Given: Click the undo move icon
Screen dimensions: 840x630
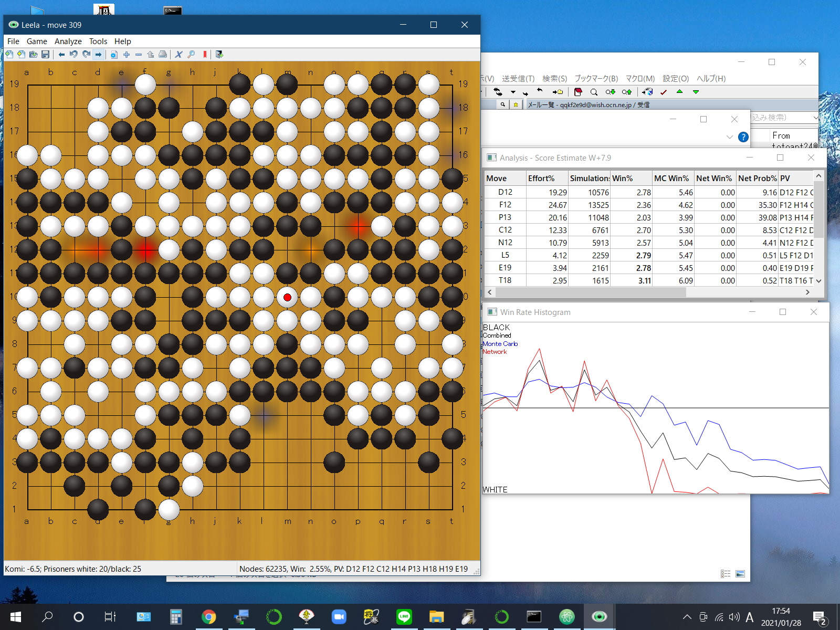Looking at the screenshot, I should click(x=73, y=55).
